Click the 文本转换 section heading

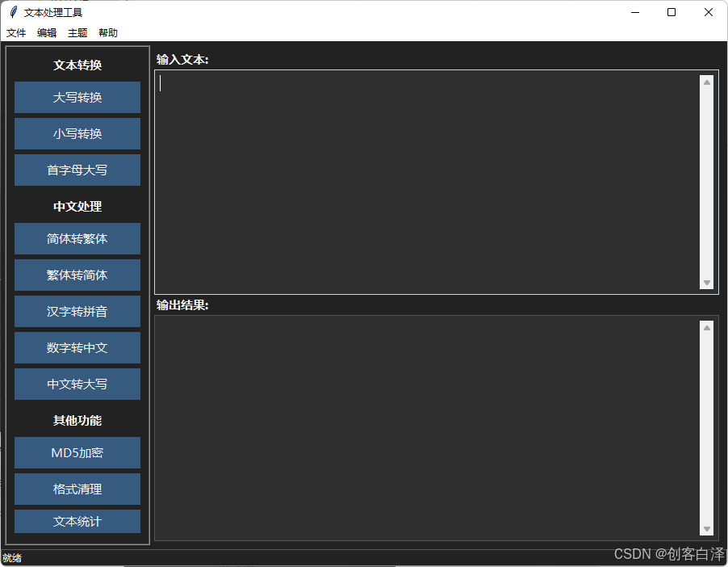click(77, 65)
